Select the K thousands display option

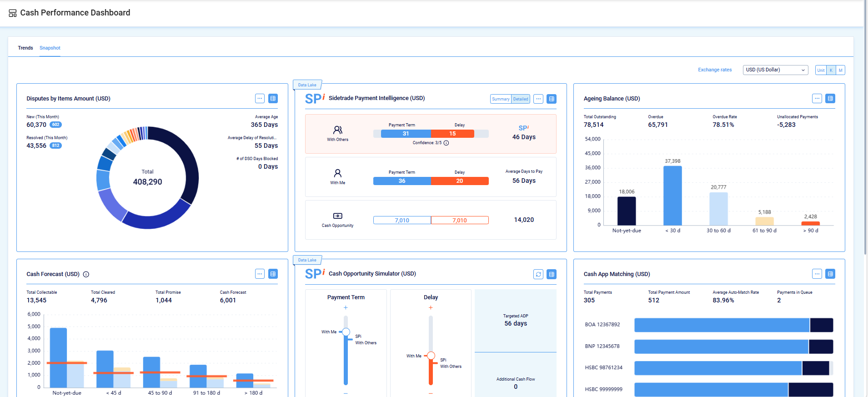[831, 70]
